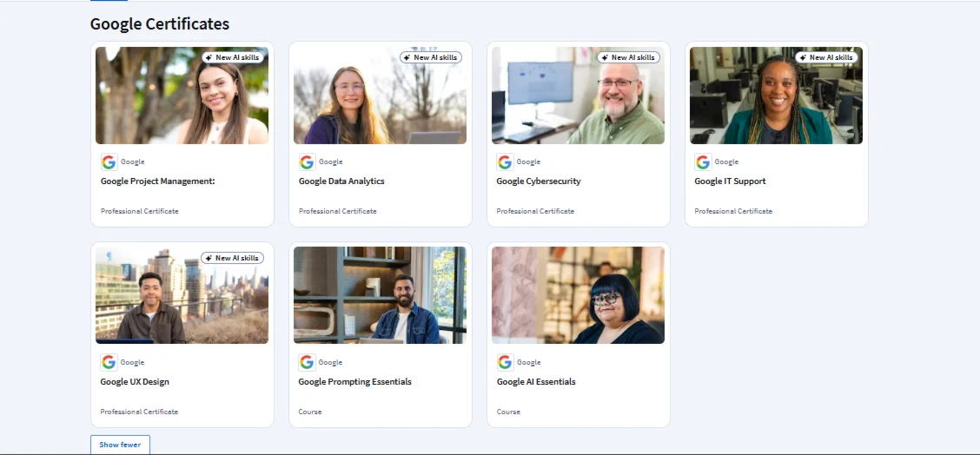Click the Google logo on IT Support card
980x455 pixels.
point(703,162)
